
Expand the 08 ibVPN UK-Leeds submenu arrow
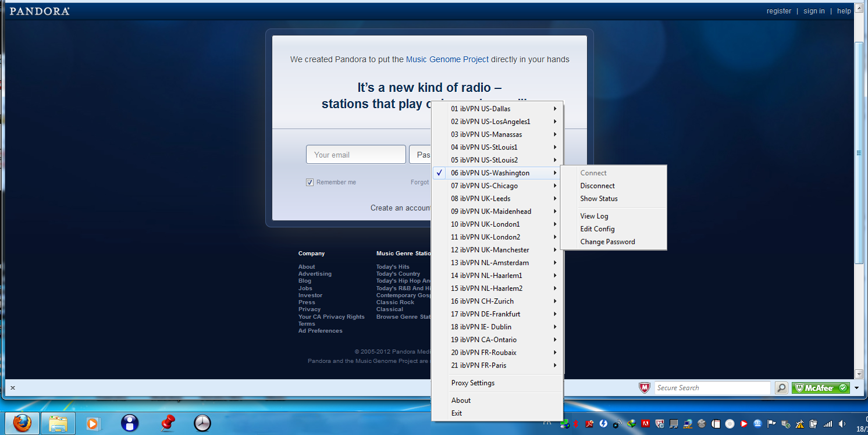click(x=555, y=198)
